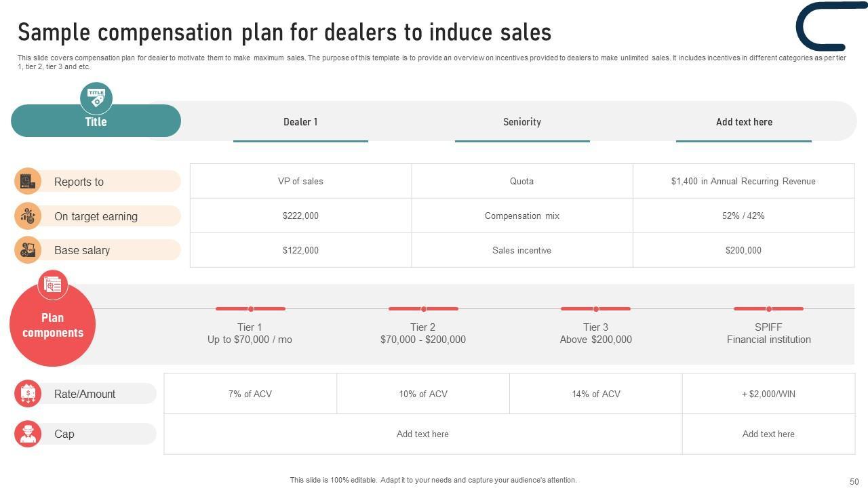
Task: Select the Dealer 1 column header
Action: (x=300, y=122)
